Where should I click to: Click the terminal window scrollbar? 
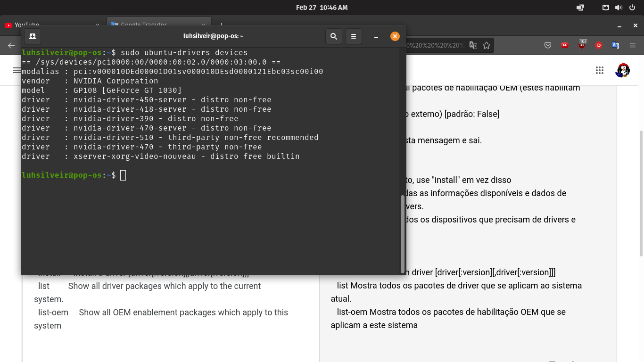pyautogui.click(x=402, y=233)
